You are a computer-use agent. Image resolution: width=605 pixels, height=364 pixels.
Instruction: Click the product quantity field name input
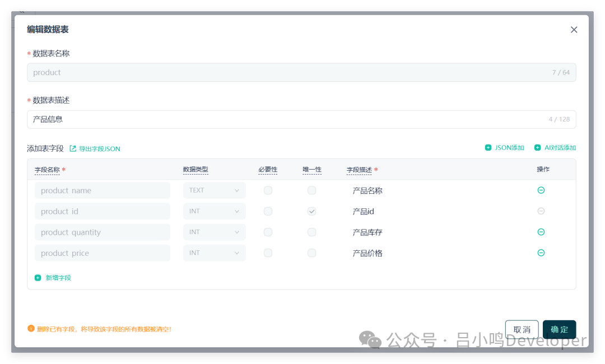[x=103, y=232]
